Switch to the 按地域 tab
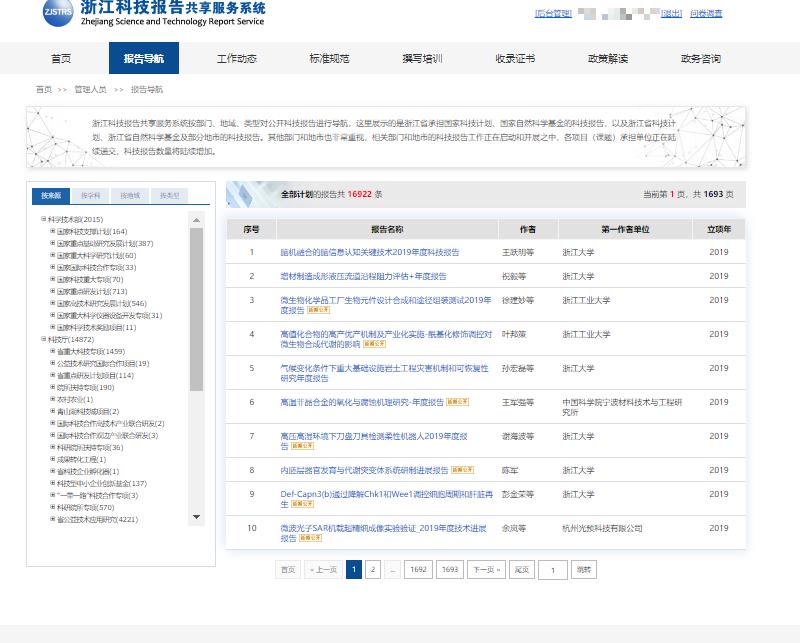800x643 pixels. 130,196
